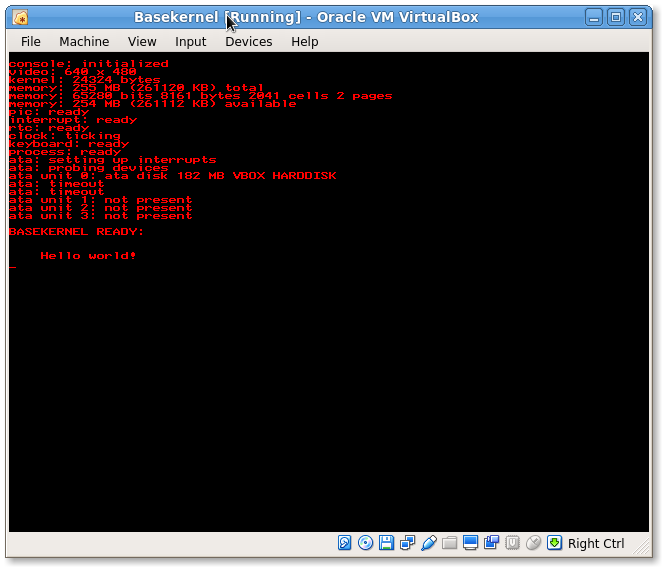This screenshot has width=662, height=567.
Task: Click the window resize grip corner
Action: click(x=642, y=547)
